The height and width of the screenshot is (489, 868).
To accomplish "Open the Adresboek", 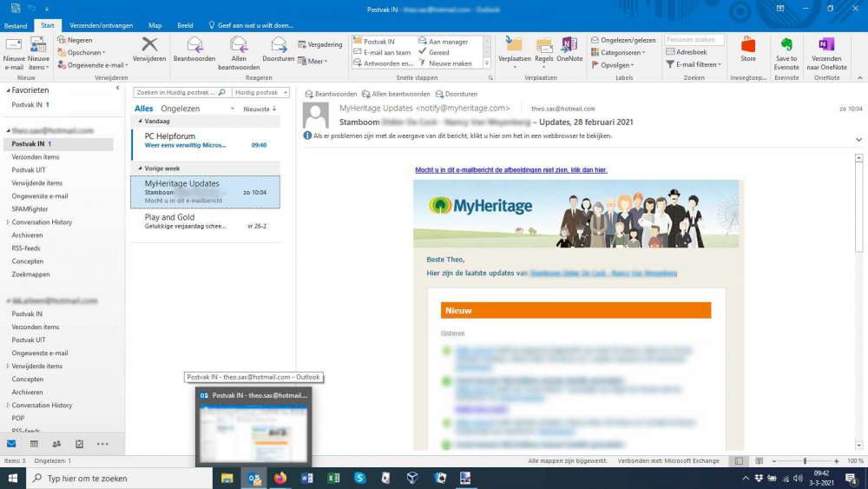I will tap(687, 51).
